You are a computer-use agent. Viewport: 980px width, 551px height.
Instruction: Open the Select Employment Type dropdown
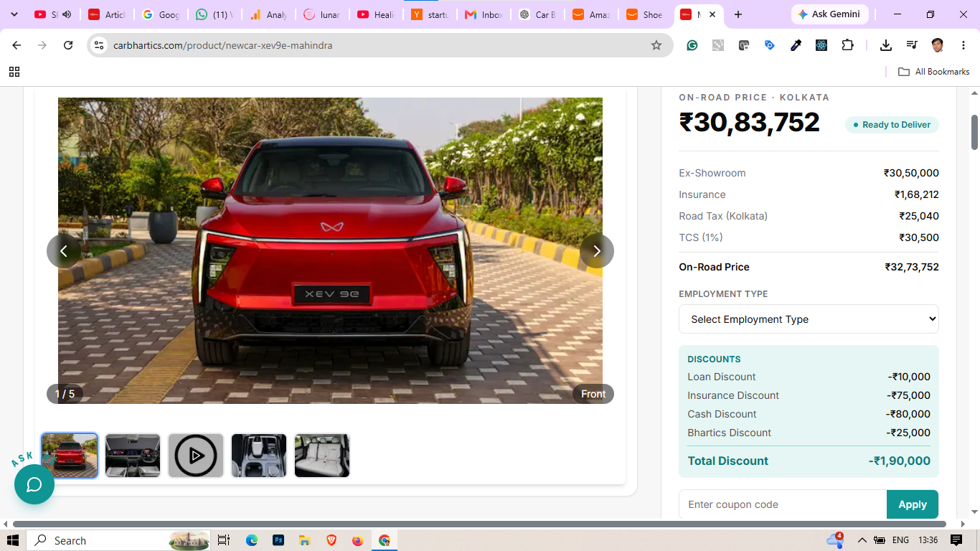[809, 319]
